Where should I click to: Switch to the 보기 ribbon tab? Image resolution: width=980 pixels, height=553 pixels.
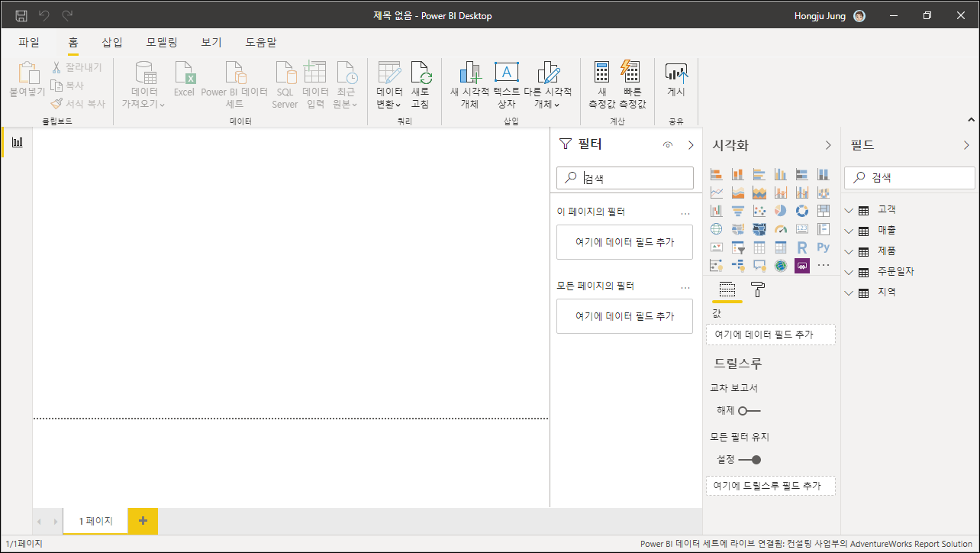[211, 43]
